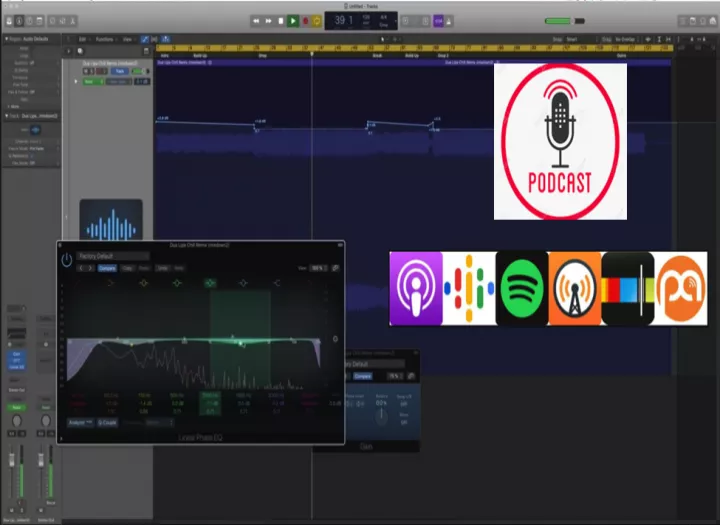720x525 pixels.
Task: Open the Drag No Overlap dropdown
Action: coord(625,40)
